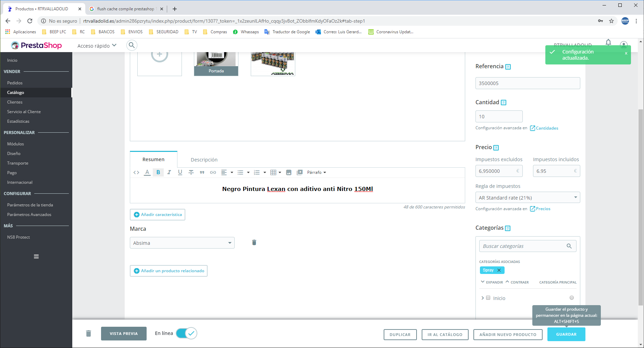Click the Duplicar button

[400, 335]
